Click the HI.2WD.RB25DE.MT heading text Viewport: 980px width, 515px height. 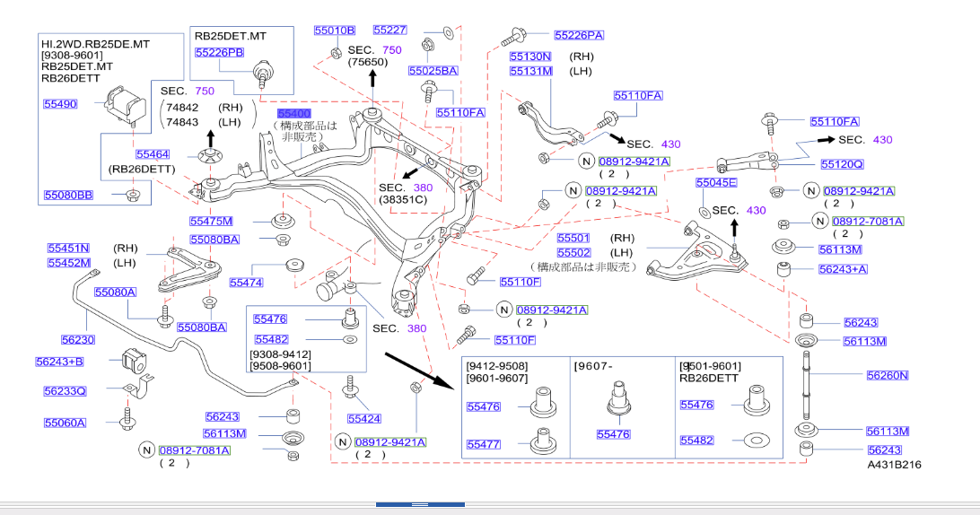[x=96, y=44]
